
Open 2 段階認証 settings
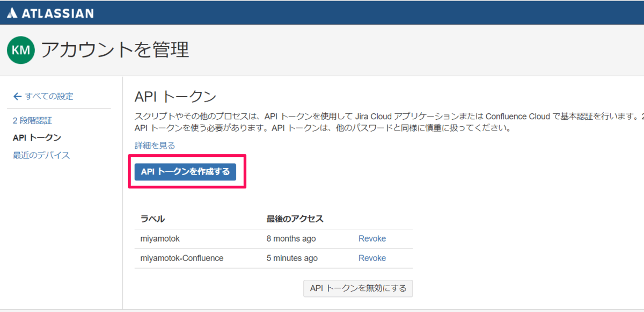32,120
